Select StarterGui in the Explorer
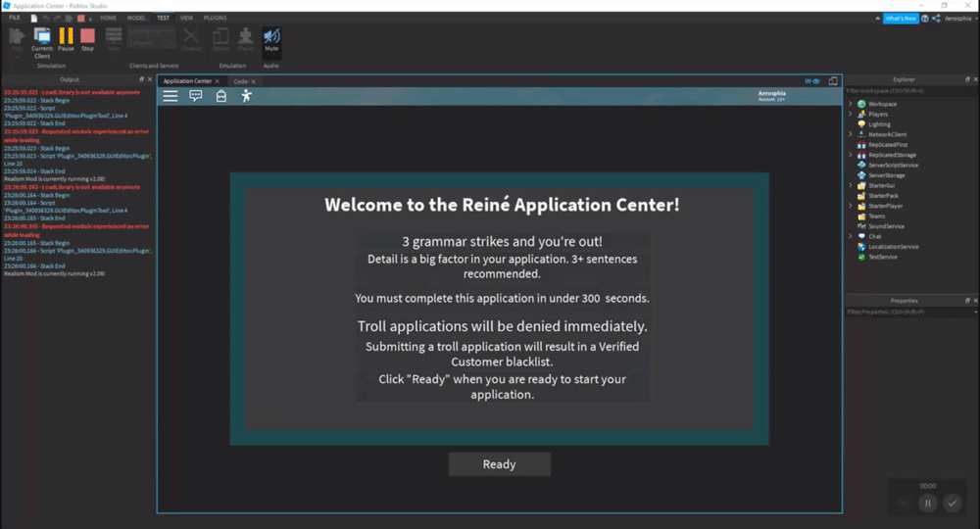 tap(881, 185)
